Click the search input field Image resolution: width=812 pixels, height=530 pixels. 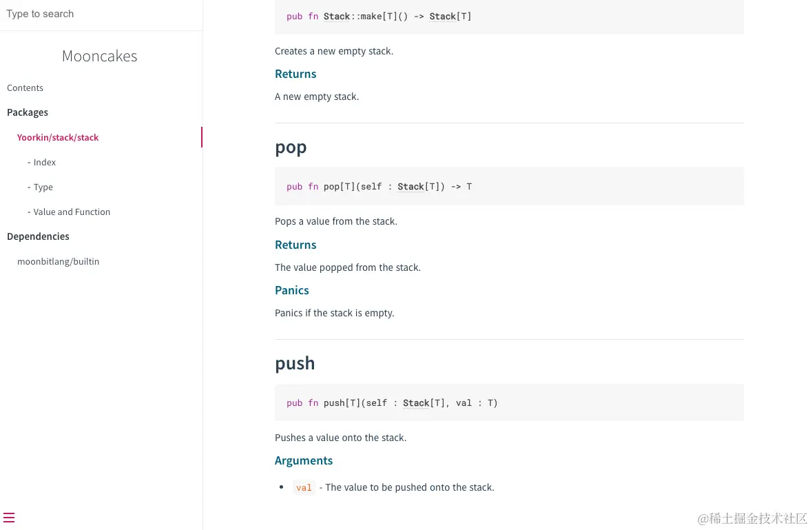pos(101,14)
